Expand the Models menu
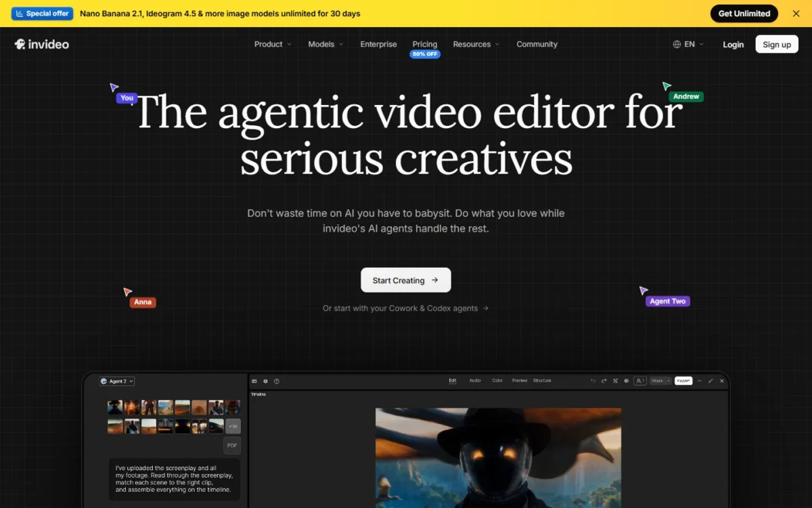Image resolution: width=812 pixels, height=508 pixels. click(x=326, y=44)
